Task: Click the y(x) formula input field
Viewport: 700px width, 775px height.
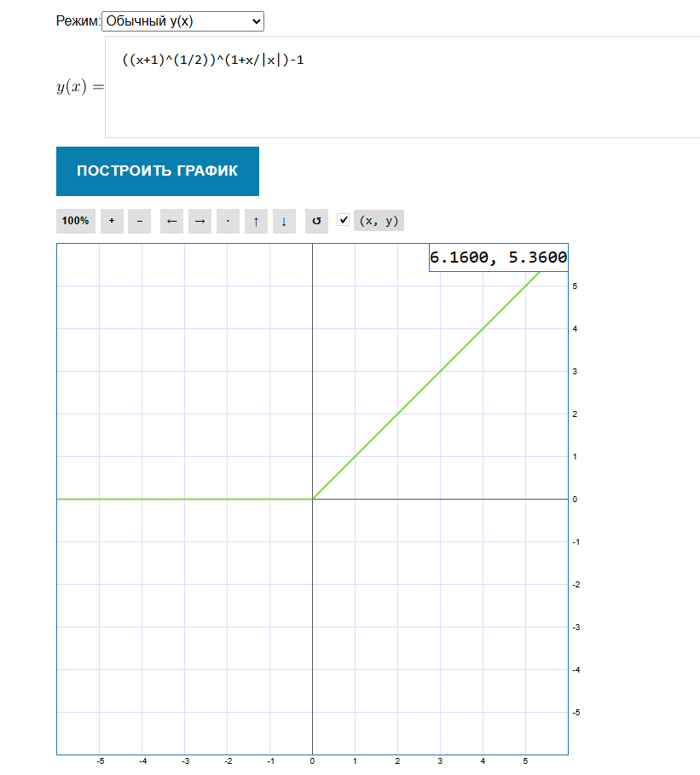Action: [x=402, y=87]
